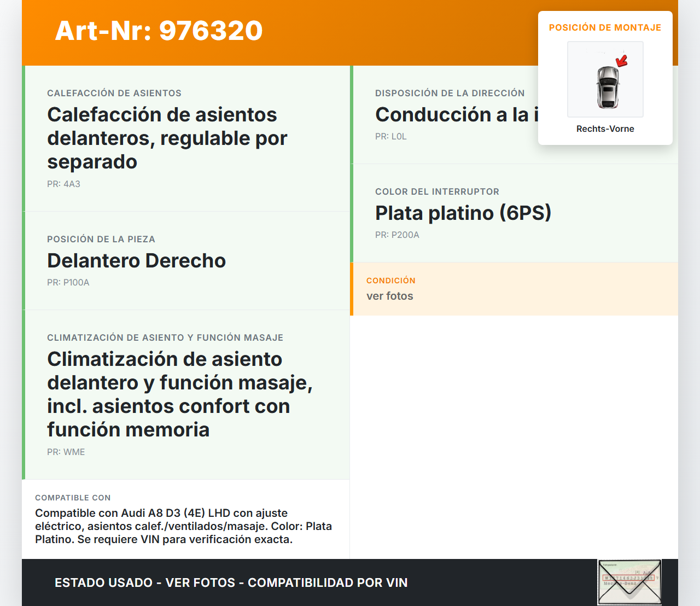The image size is (700, 606).
Task: Click the VIN envelope icon in footer
Action: pyautogui.click(x=629, y=582)
